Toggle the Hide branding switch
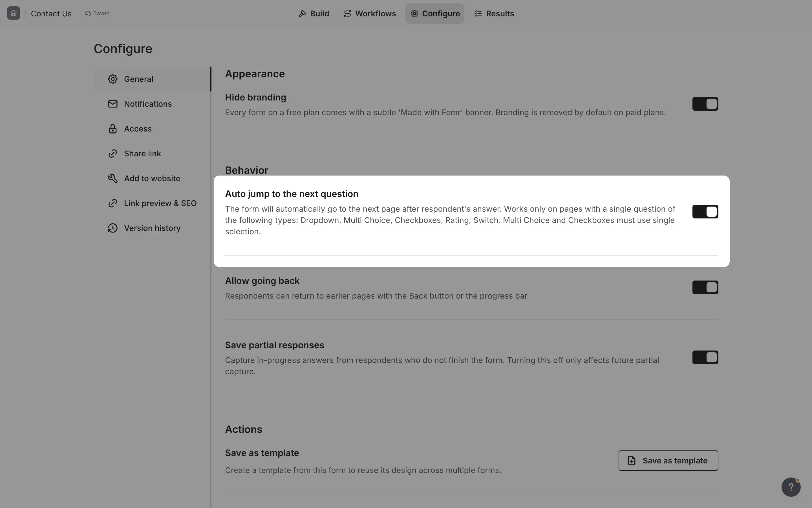 tap(705, 104)
